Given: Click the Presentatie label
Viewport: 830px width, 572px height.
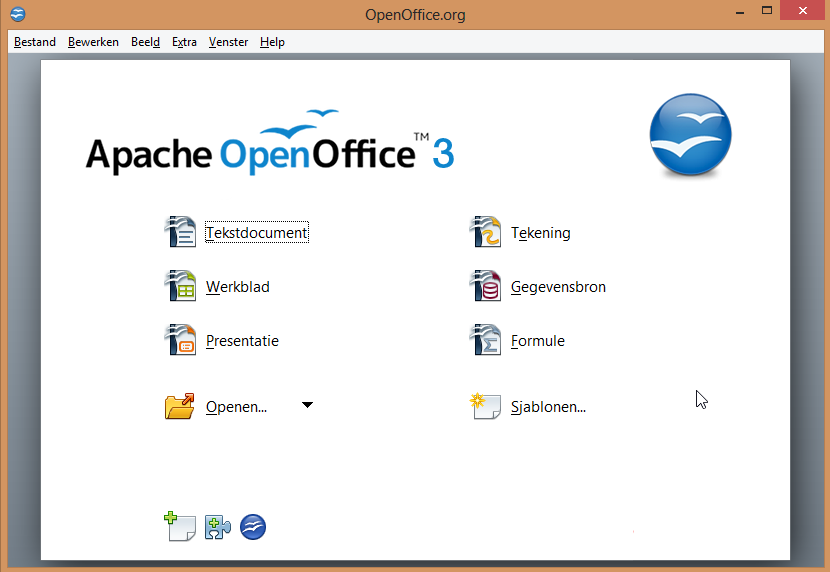Looking at the screenshot, I should 242,341.
